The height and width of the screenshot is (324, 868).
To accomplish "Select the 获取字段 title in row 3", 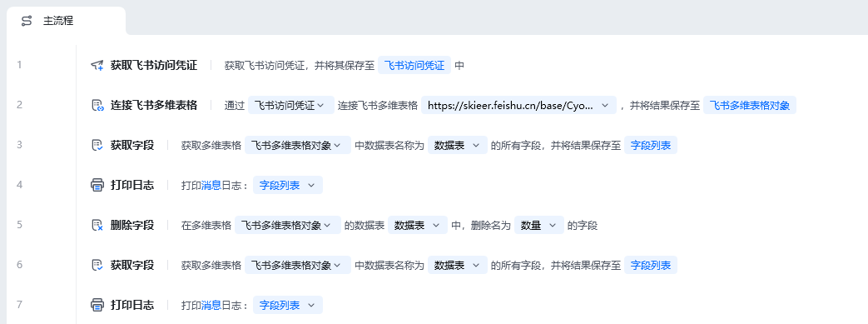I will [x=132, y=145].
